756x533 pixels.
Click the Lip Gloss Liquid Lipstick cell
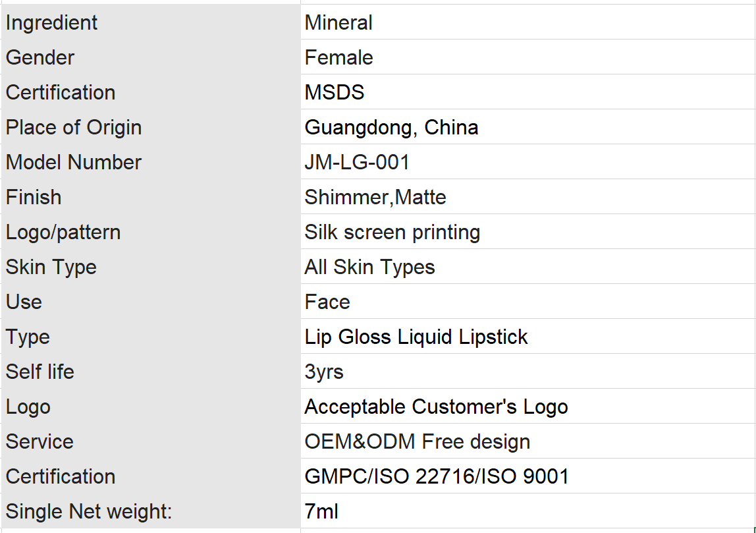coord(528,336)
